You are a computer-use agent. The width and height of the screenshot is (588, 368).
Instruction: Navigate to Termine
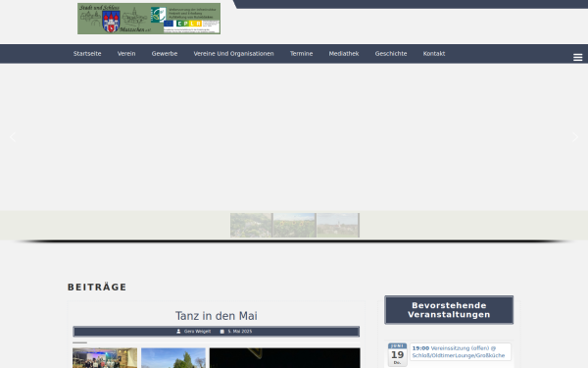click(x=301, y=54)
